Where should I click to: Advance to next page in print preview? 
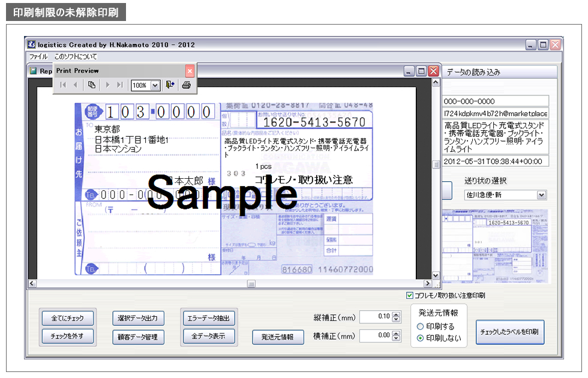coord(108,85)
